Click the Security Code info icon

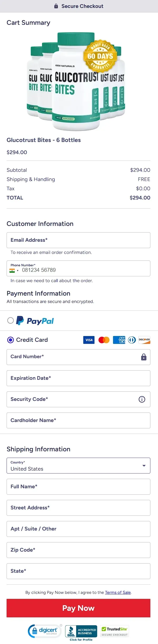[x=142, y=399]
